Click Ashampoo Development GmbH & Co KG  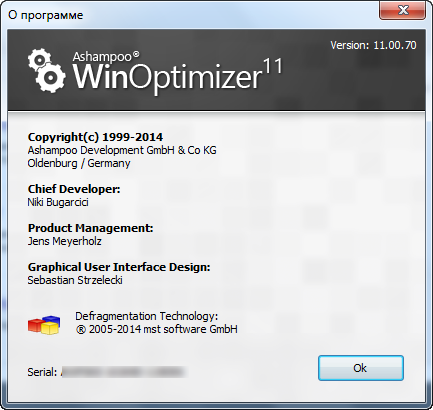click(x=122, y=150)
